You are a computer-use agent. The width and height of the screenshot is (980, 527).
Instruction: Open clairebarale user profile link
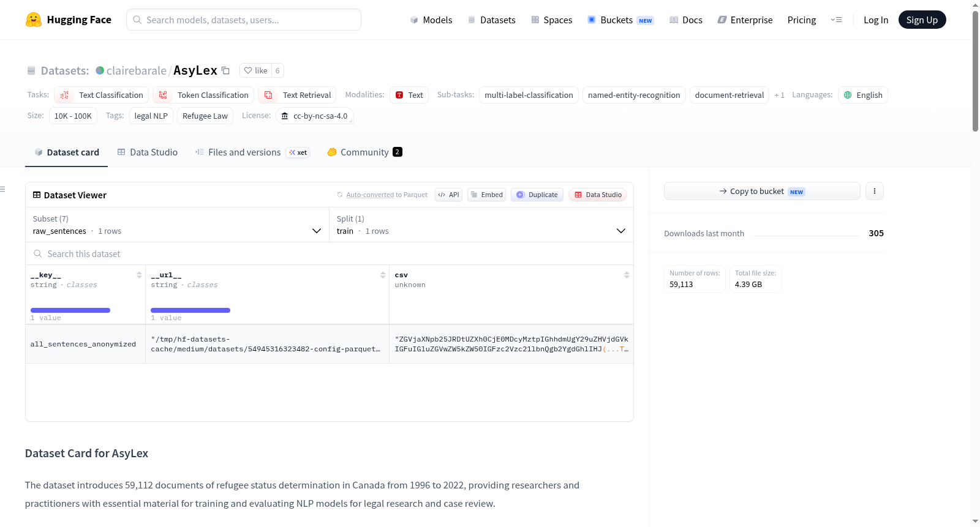point(136,70)
